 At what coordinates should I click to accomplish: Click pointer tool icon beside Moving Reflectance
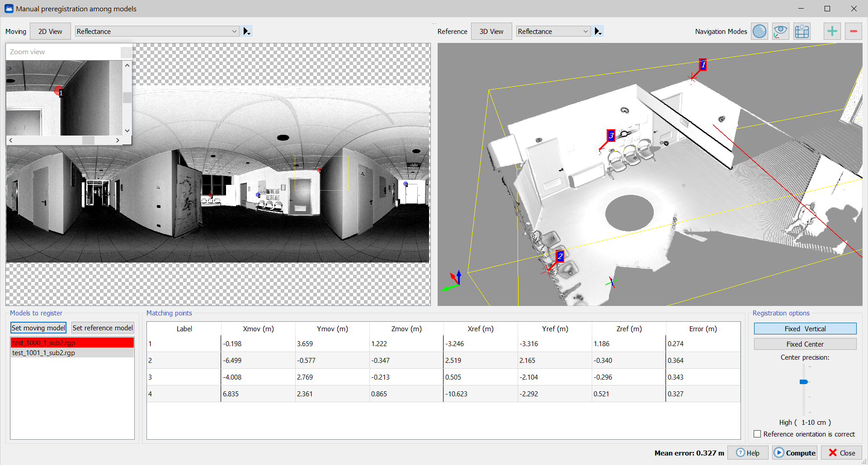tap(247, 31)
